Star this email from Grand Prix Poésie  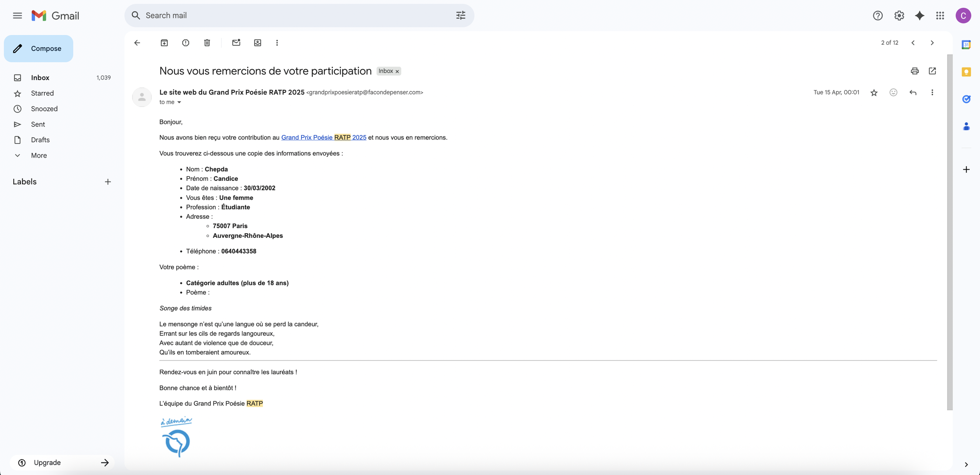pyautogui.click(x=874, y=92)
